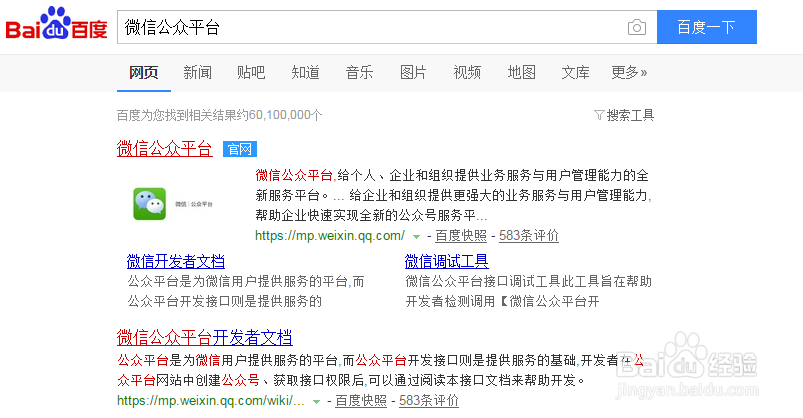Click result count text 百度为您找到相关结果约60,100,000个
The height and width of the screenshot is (418, 803).
click(219, 115)
